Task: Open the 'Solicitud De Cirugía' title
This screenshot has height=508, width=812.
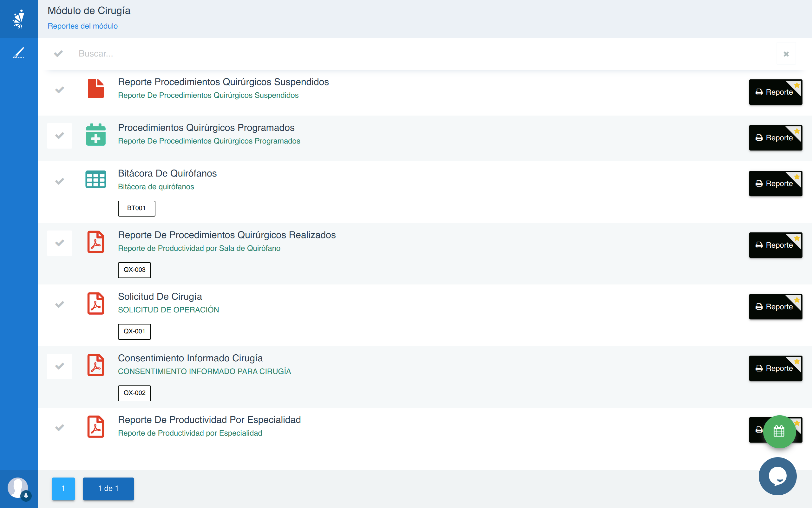Action: click(x=160, y=296)
